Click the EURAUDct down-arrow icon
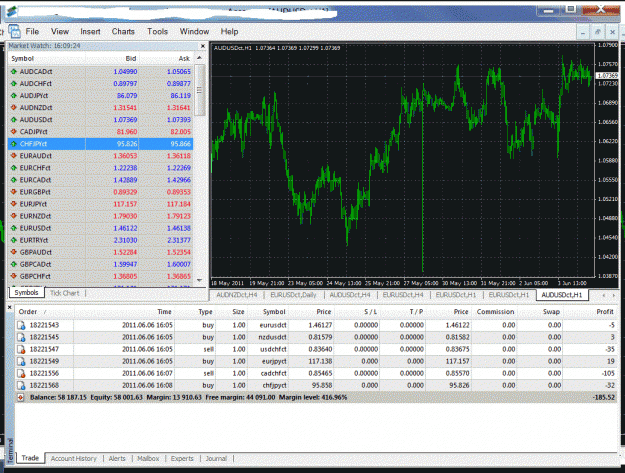 point(14,156)
